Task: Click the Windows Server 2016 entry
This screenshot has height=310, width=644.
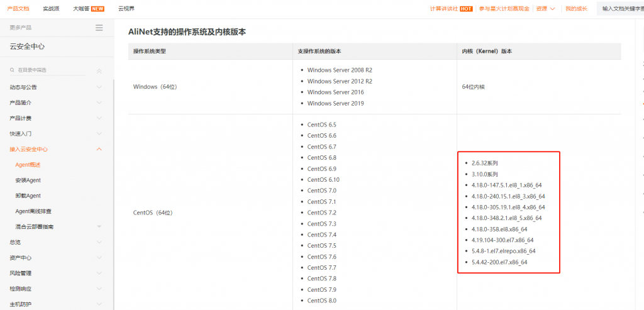Action: pyautogui.click(x=336, y=92)
